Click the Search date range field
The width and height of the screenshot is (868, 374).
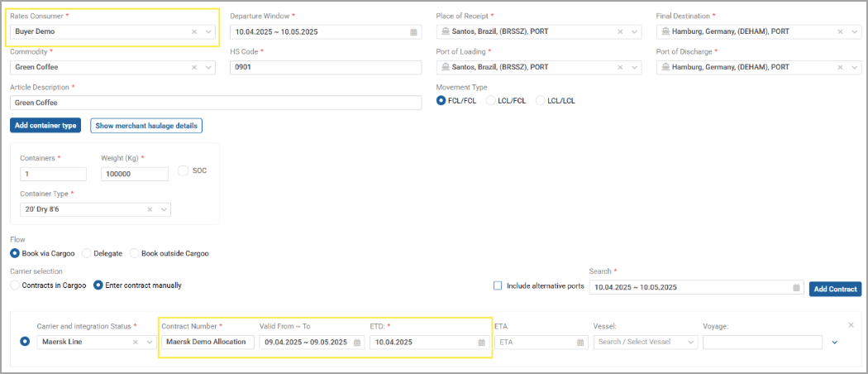tap(696, 288)
